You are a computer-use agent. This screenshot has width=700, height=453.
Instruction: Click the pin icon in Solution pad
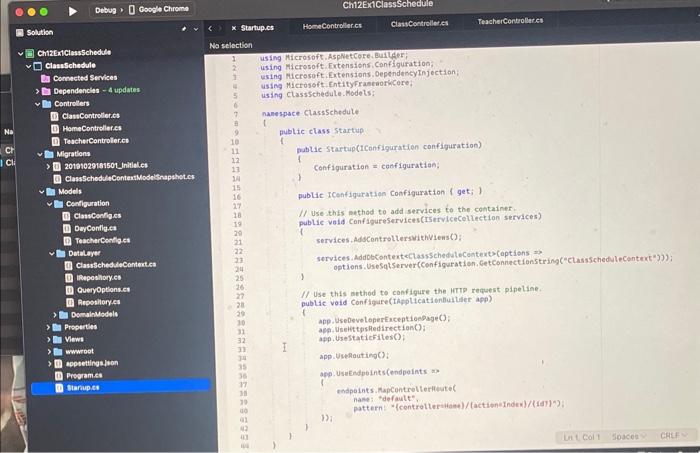pyautogui.click(x=184, y=29)
